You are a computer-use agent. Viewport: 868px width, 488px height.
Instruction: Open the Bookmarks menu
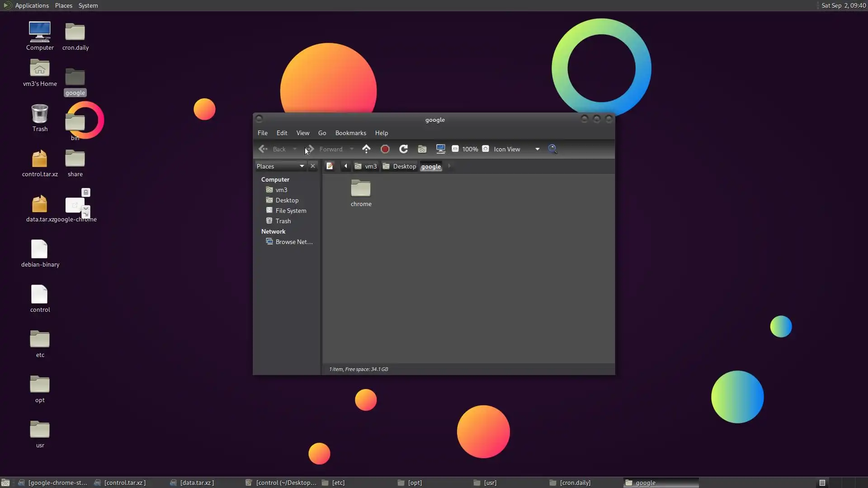pos(350,133)
